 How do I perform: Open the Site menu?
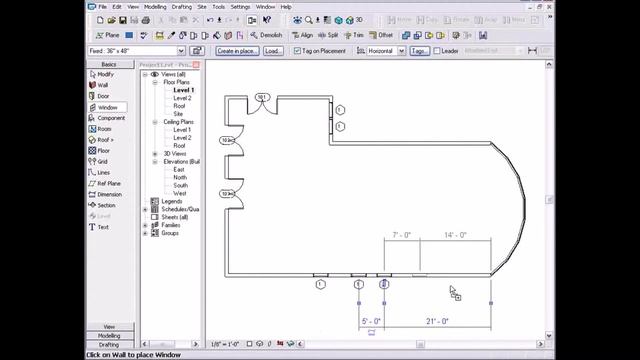202,7
